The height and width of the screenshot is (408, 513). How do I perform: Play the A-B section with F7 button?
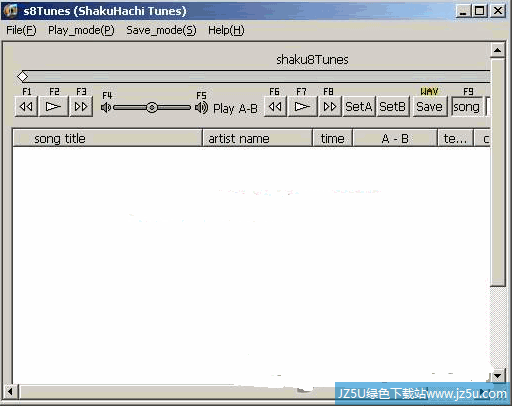(302, 107)
